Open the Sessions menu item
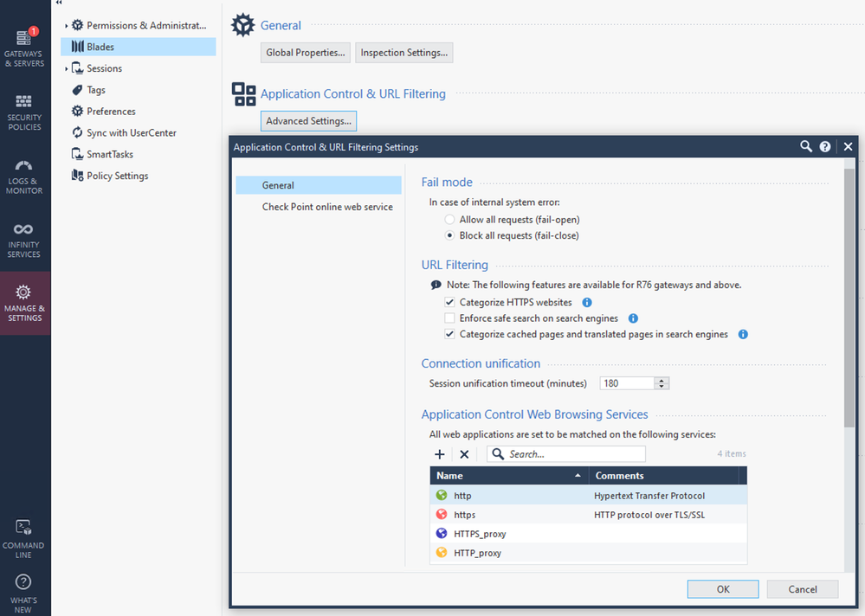This screenshot has height=616, width=865. (104, 68)
